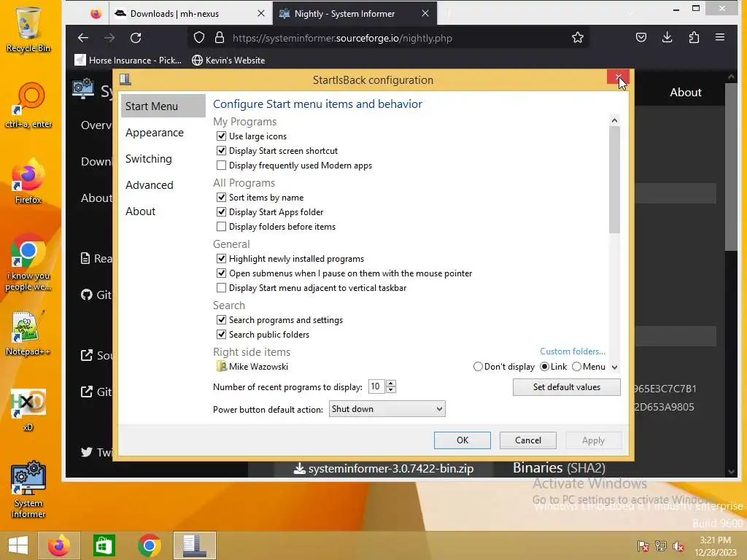Enable Display folders before items
747x560 pixels.
[221, 227]
